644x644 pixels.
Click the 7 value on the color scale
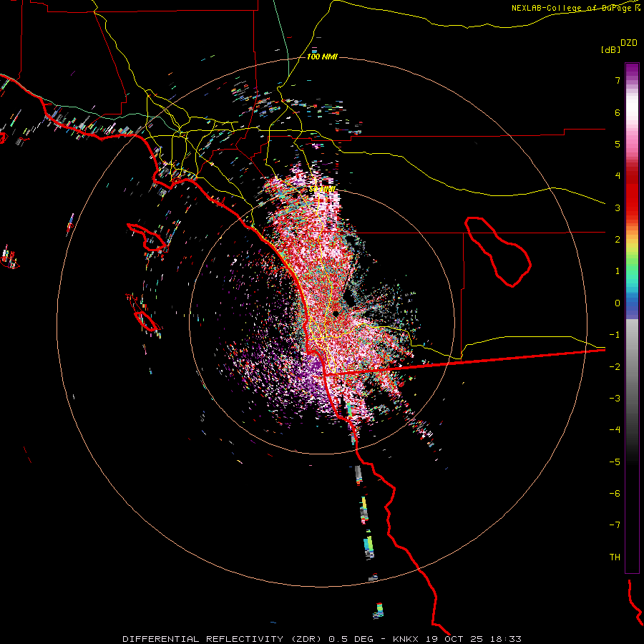click(618, 80)
